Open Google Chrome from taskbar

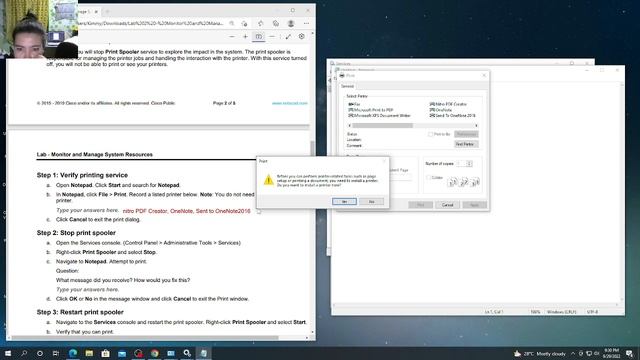pos(155,353)
